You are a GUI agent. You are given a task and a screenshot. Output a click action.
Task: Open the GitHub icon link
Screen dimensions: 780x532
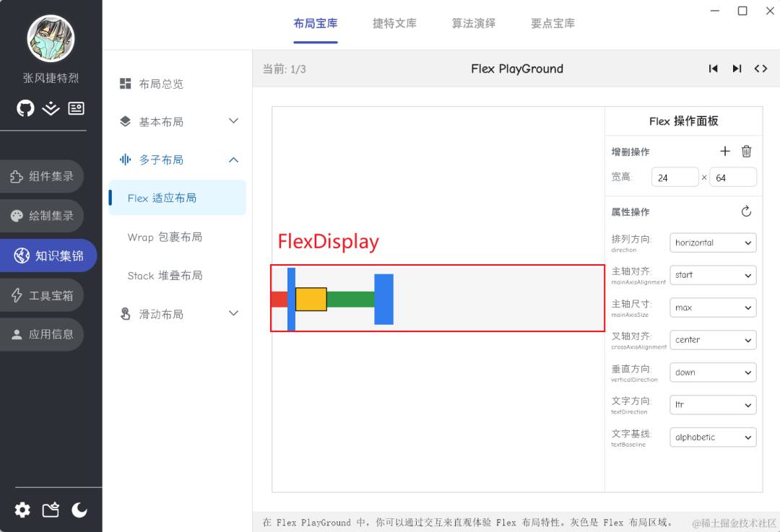coord(25,108)
